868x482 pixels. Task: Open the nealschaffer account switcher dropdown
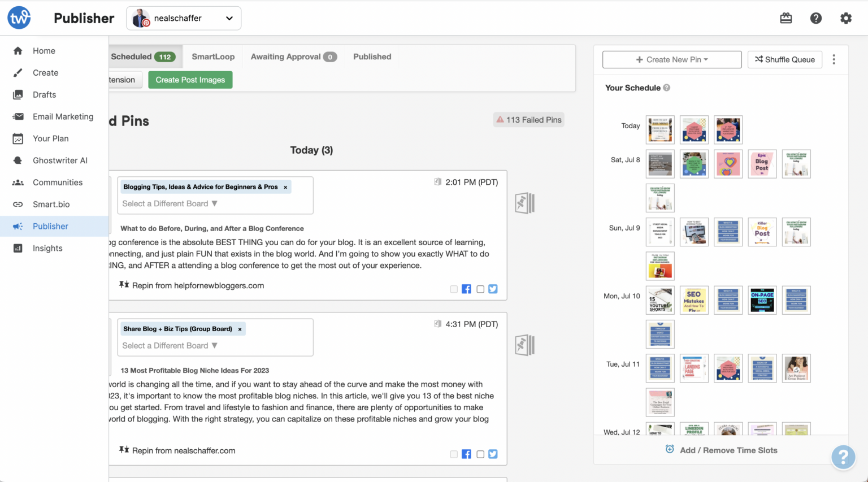(x=184, y=18)
